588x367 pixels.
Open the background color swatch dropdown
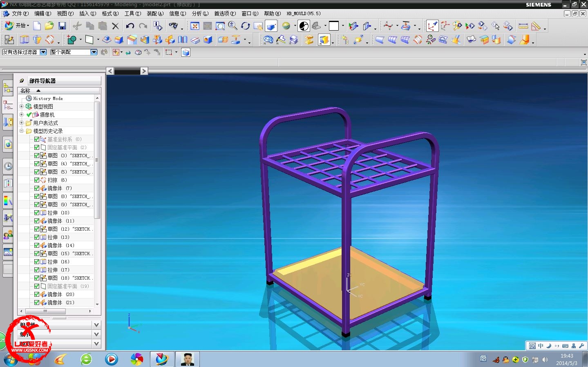343,26
